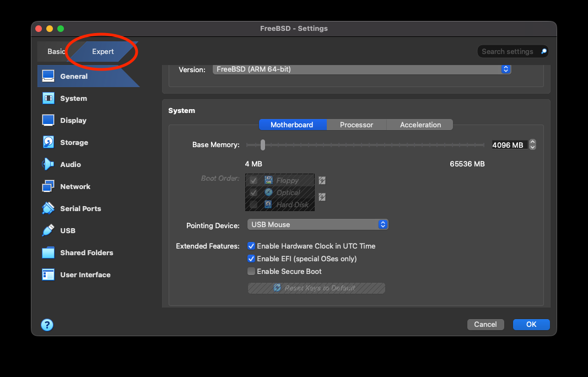
Task: Click the Storage disk icon in sidebar
Action: click(x=48, y=142)
